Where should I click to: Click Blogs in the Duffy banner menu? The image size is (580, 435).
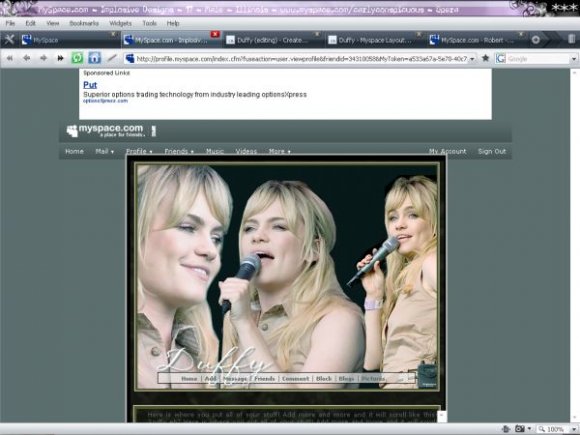(x=347, y=378)
